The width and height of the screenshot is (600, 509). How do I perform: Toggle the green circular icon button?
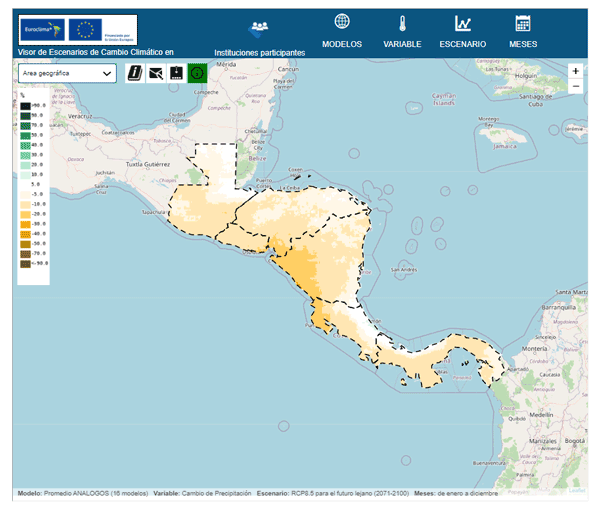click(197, 72)
